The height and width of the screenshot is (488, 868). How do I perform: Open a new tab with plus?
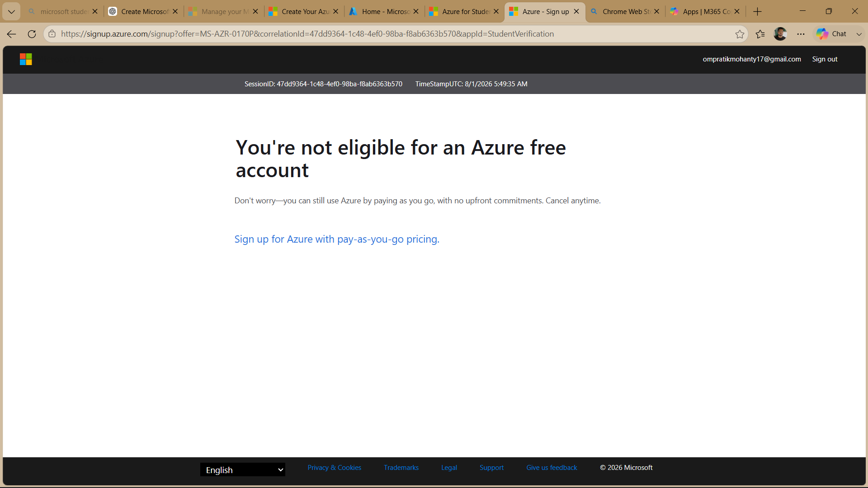758,12
